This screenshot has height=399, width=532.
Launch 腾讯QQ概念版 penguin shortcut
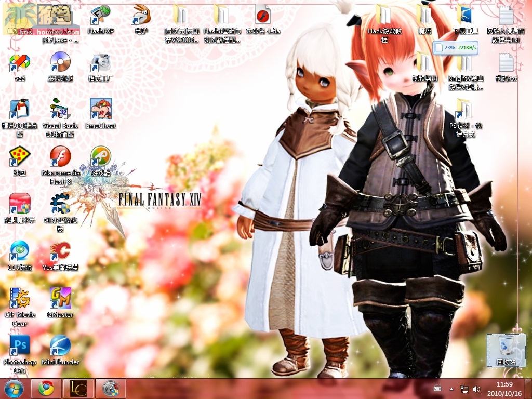coord(20,119)
